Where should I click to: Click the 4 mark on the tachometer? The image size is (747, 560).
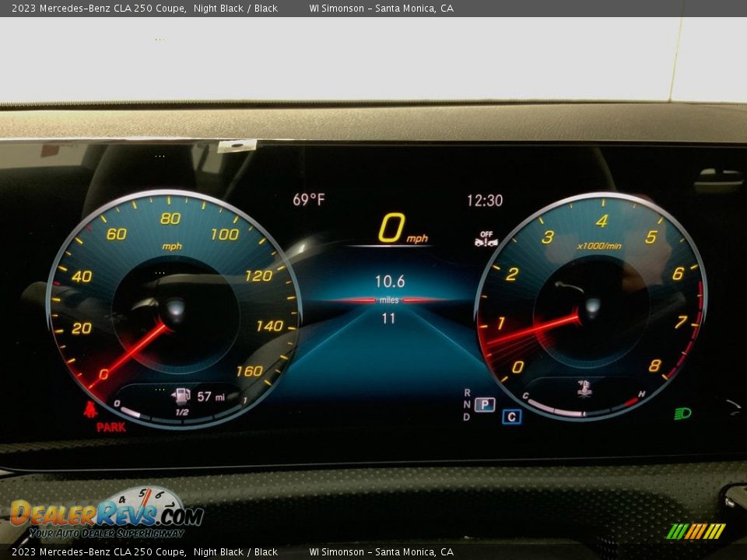(x=601, y=220)
